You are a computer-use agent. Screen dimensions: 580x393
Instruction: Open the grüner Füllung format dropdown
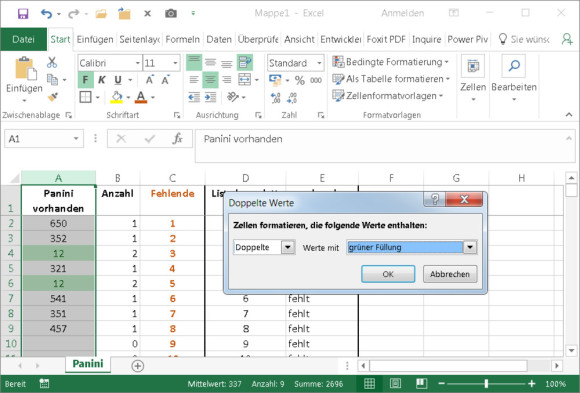[x=470, y=247]
